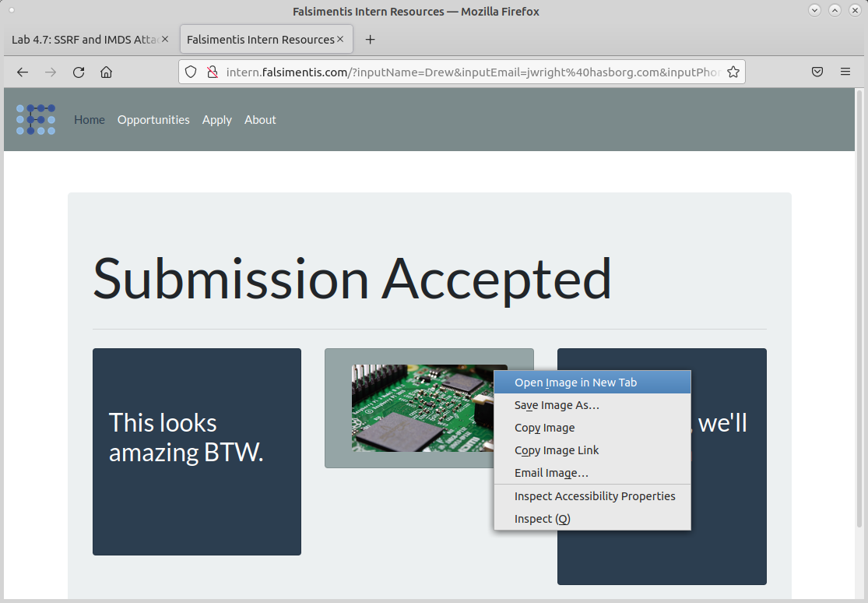Screen dimensions: 868x603
Task: Select Copy Image Link menu entry
Action: pyautogui.click(x=592, y=450)
